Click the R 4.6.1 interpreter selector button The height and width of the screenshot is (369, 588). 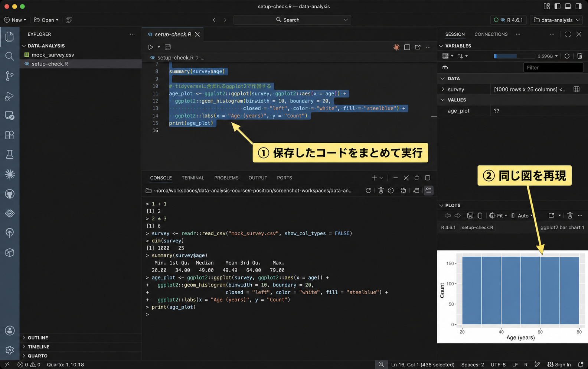[x=509, y=20]
